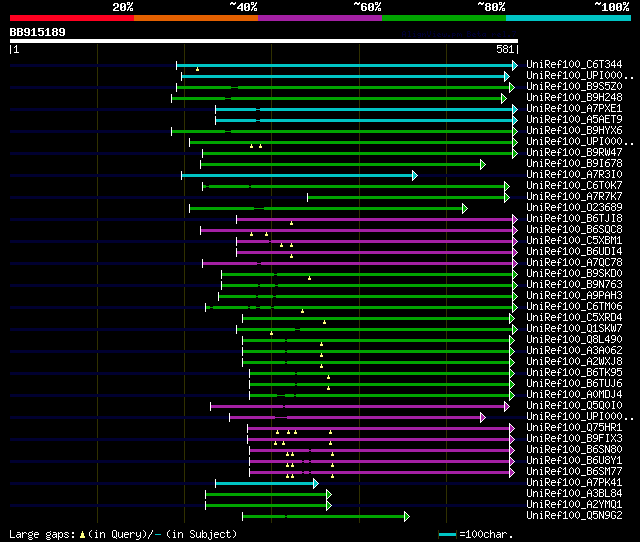Click the UniRef100_C5XRD4 label
Viewport: 640px width, 542px height.
coord(574,318)
